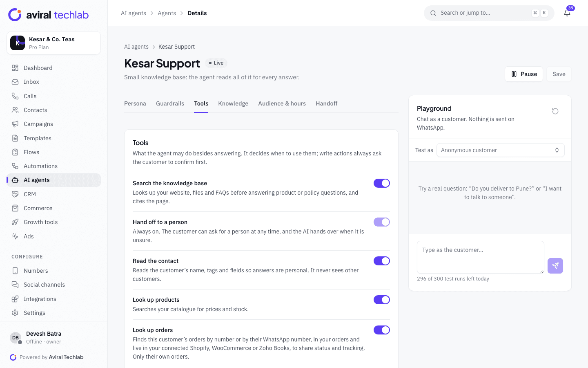Click the DB user avatar

[16, 338]
